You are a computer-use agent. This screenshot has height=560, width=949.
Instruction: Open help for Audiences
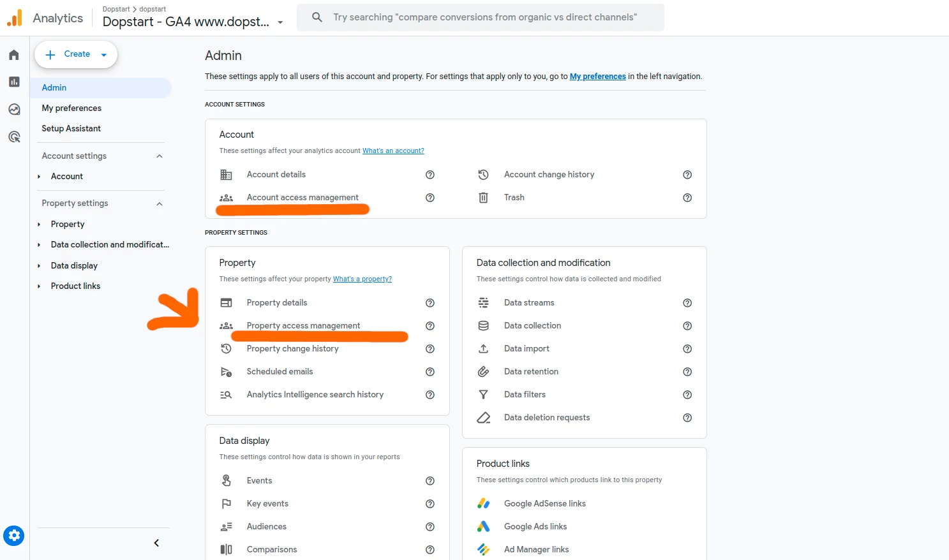click(430, 527)
